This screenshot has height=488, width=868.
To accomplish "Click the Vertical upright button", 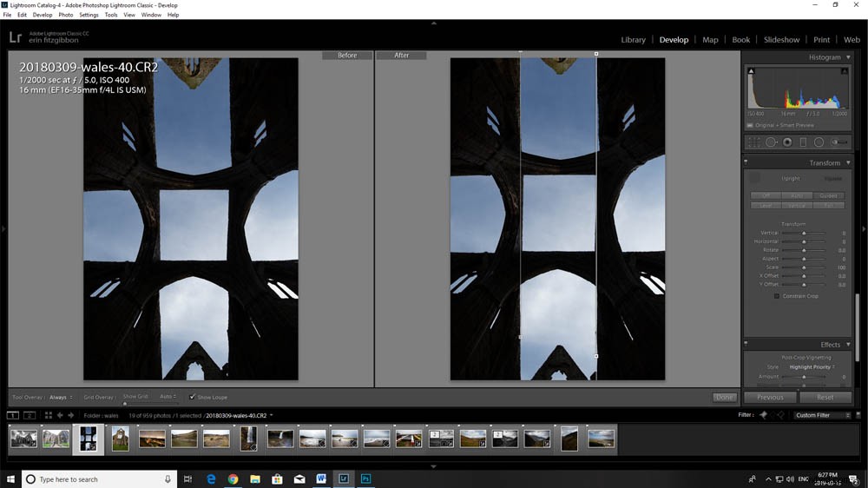I will (x=797, y=206).
